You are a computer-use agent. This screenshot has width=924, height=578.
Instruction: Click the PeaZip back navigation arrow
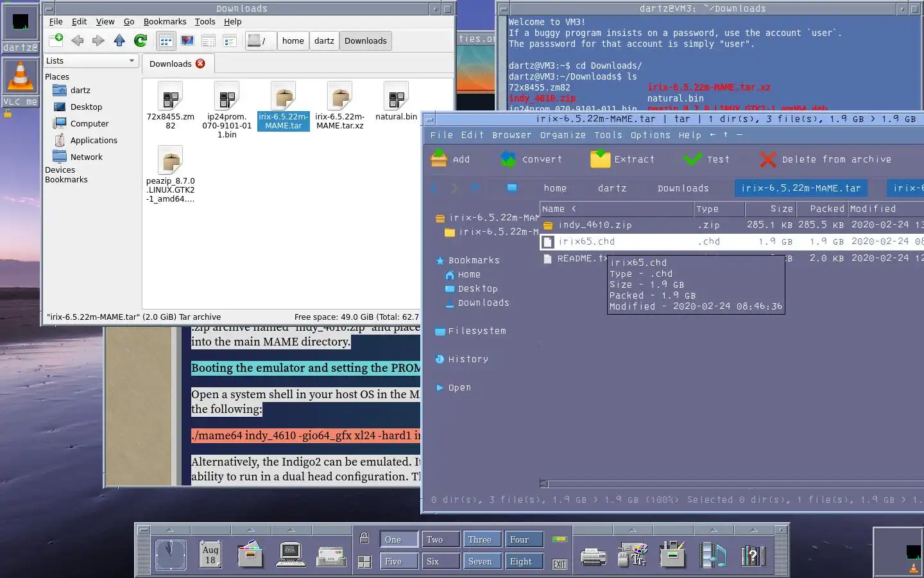point(434,188)
